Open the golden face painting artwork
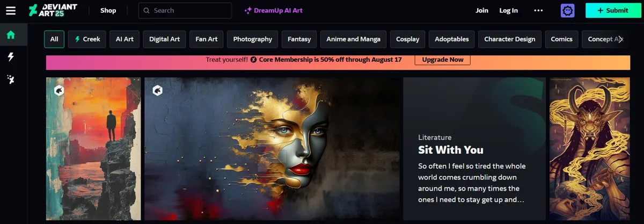The width and height of the screenshot is (644, 224). click(272, 149)
